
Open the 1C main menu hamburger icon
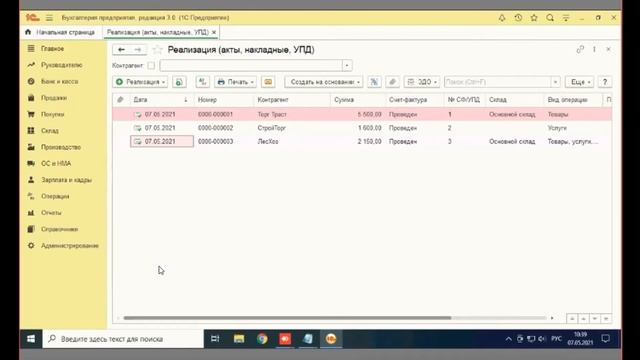pyautogui.click(x=49, y=18)
